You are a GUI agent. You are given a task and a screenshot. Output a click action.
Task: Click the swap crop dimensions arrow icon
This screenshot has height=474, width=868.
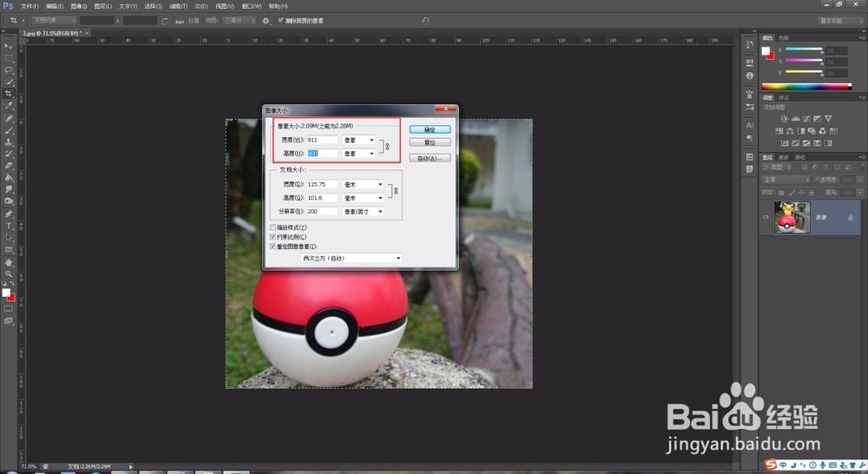coord(164,21)
